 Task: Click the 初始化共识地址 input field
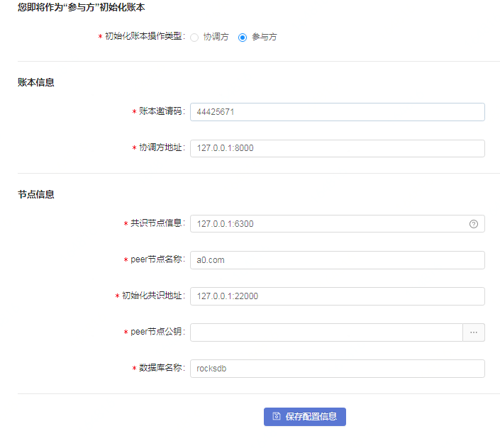click(x=338, y=296)
